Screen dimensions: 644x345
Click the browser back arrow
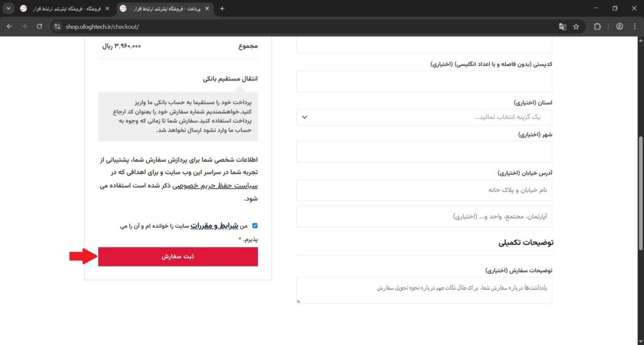pos(9,26)
